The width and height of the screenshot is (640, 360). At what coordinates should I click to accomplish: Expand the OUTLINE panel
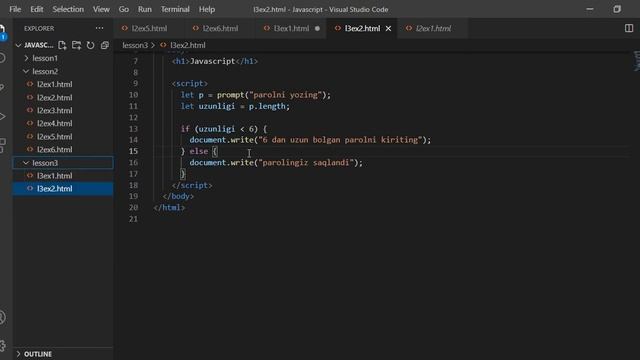63,353
